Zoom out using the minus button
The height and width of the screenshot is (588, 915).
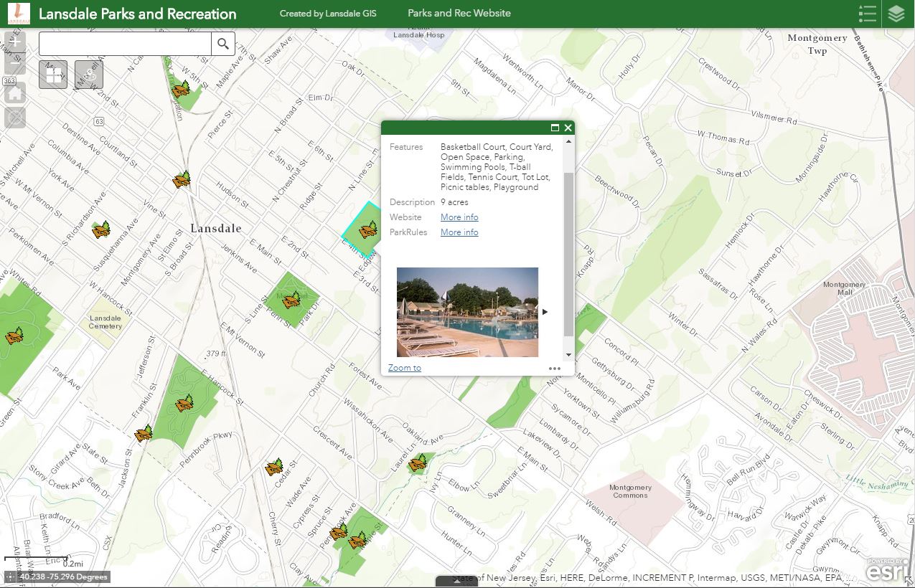click(x=15, y=63)
